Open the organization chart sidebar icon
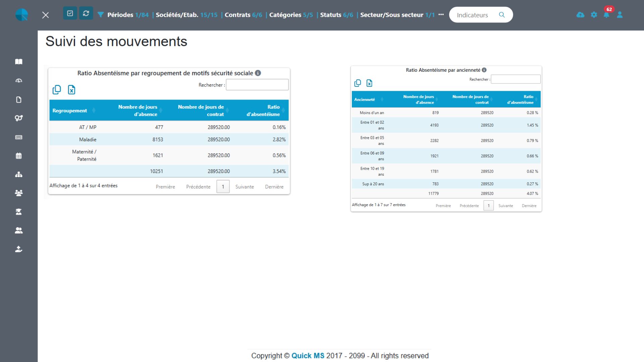644x362 pixels. (19, 174)
